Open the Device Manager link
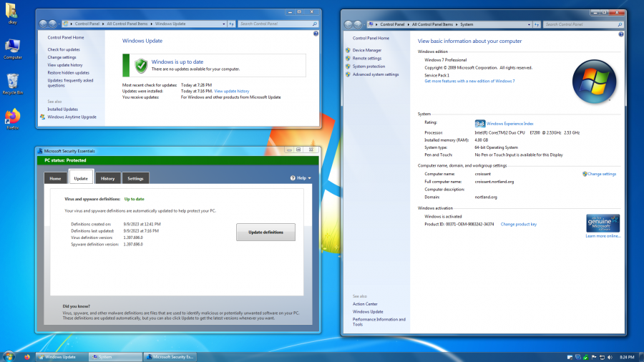Viewport: 644px width, 362px height. [366, 50]
